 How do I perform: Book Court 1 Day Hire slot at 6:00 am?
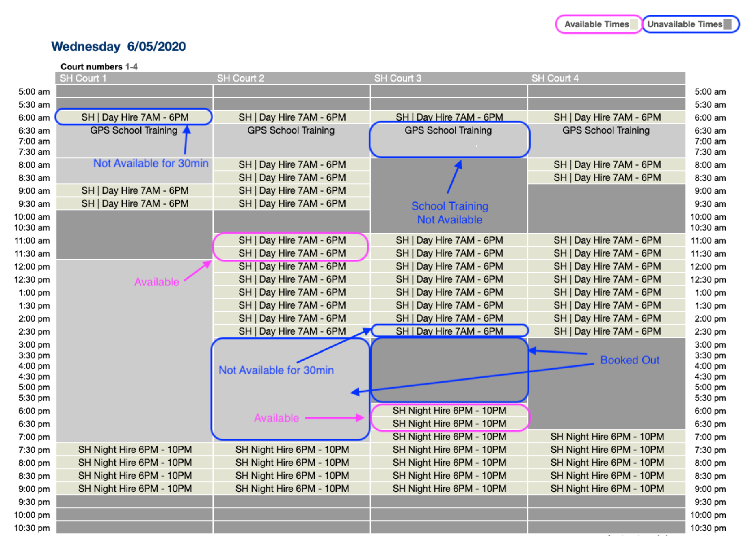tap(134, 117)
